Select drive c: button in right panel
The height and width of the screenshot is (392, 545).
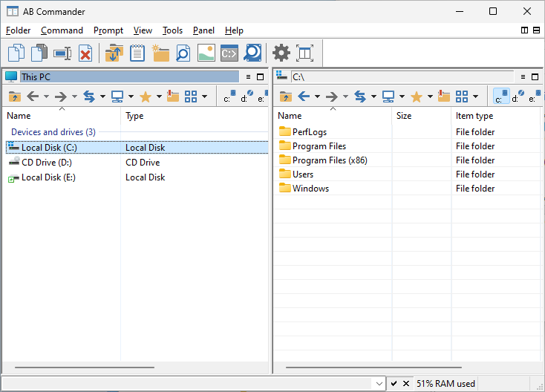point(501,97)
